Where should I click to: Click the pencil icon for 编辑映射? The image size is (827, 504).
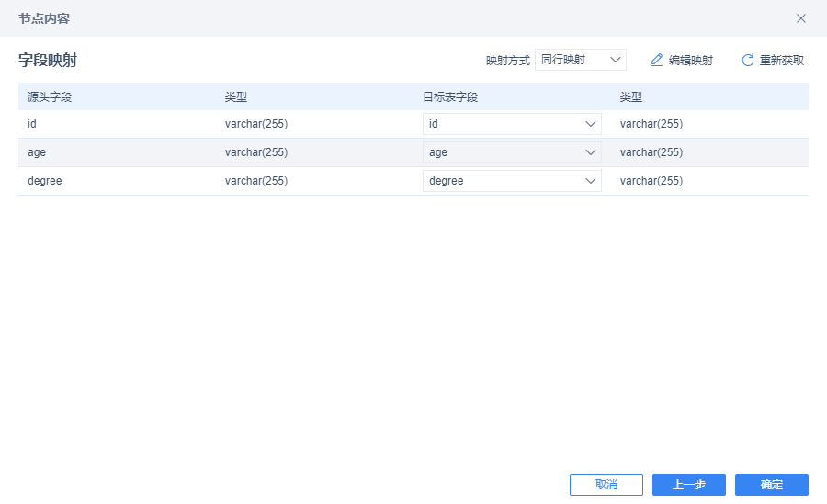coord(657,60)
